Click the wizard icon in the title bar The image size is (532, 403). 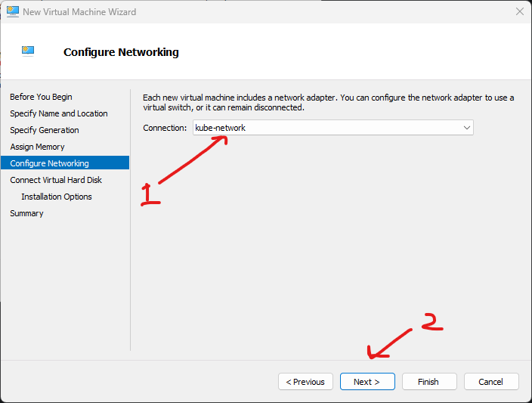point(12,12)
